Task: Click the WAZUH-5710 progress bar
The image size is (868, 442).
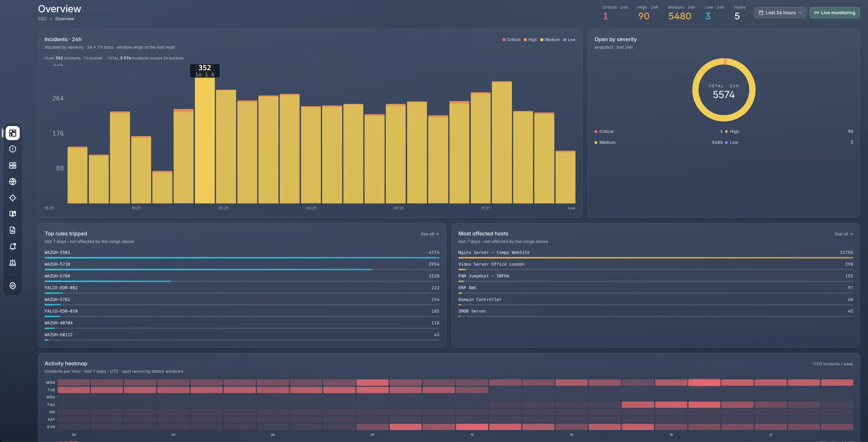Action: pos(242,270)
